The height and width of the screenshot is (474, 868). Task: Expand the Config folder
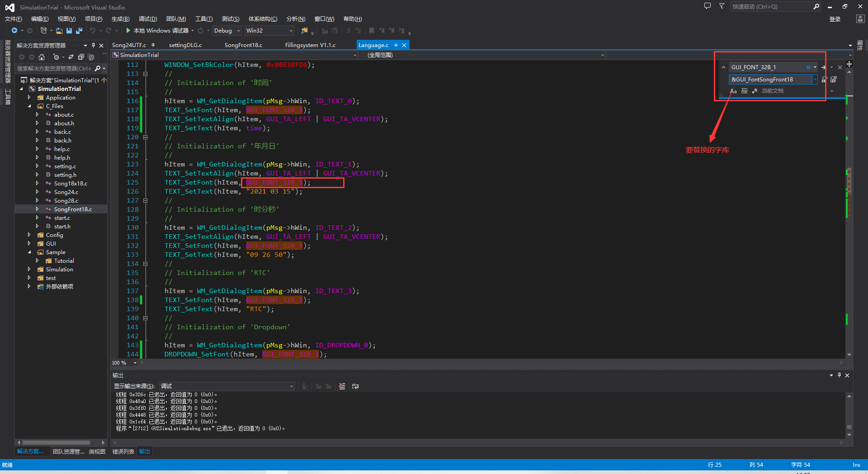[x=29, y=235]
